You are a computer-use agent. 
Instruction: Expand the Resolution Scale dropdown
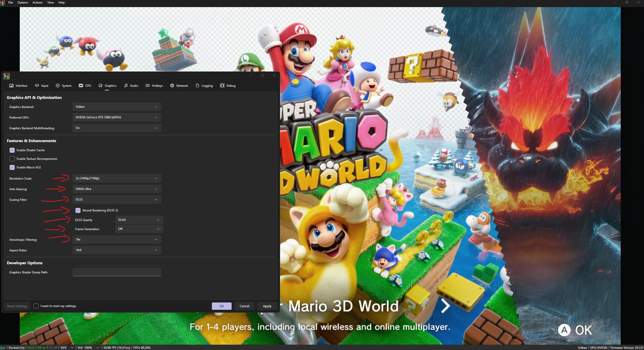117,178
